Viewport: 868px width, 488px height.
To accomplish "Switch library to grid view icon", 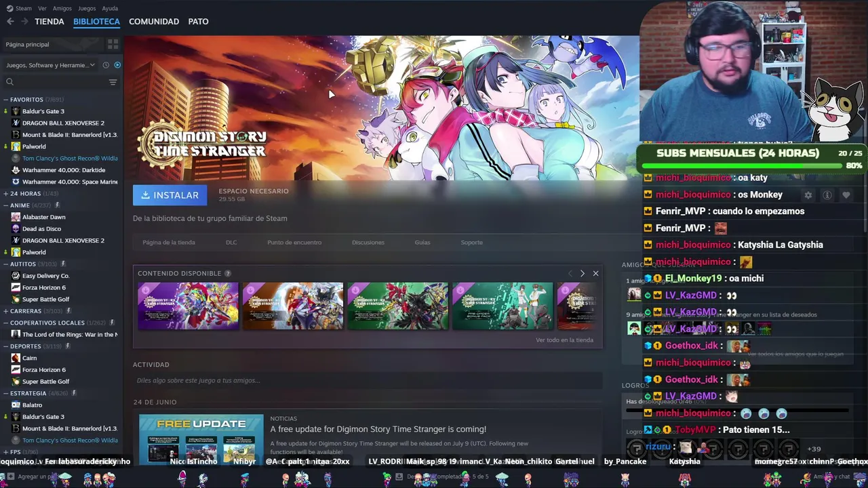I will coord(113,44).
